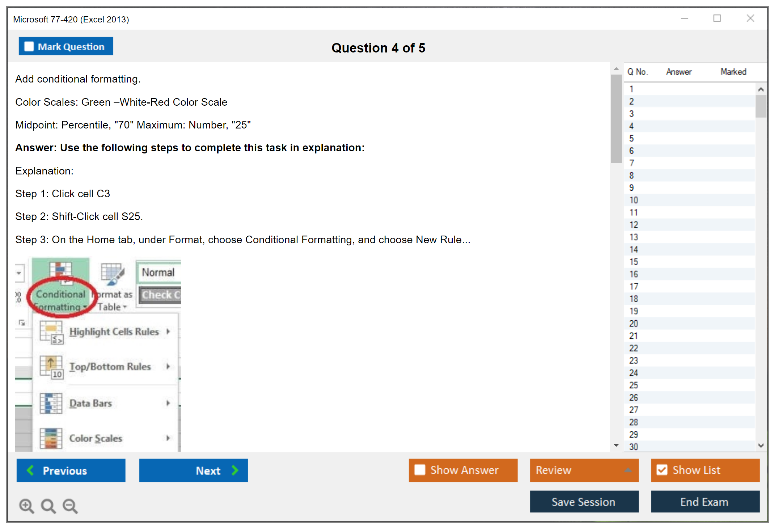Uncheck the Show List checkbox
The height and width of the screenshot is (532, 778).
point(662,470)
